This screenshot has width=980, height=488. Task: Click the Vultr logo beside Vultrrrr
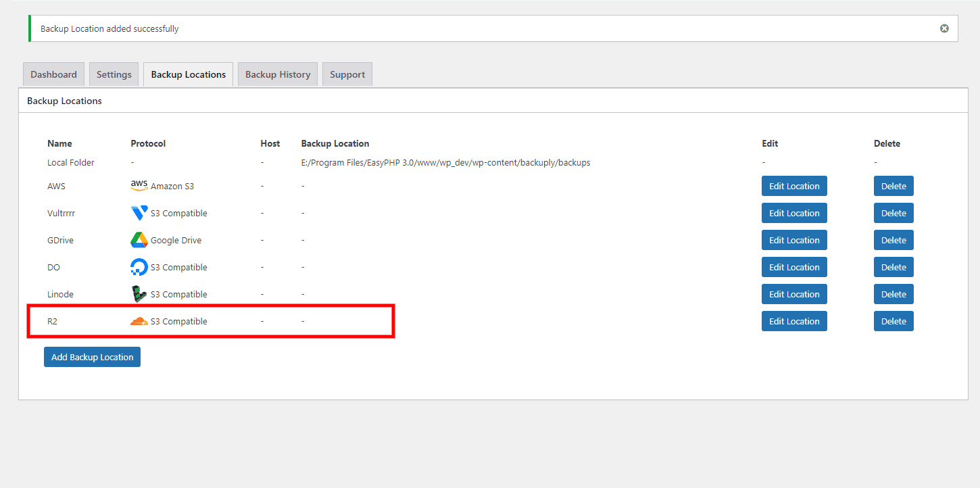point(139,212)
